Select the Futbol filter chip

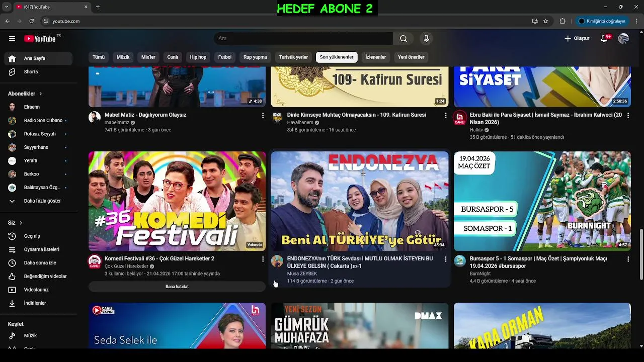[x=225, y=57]
